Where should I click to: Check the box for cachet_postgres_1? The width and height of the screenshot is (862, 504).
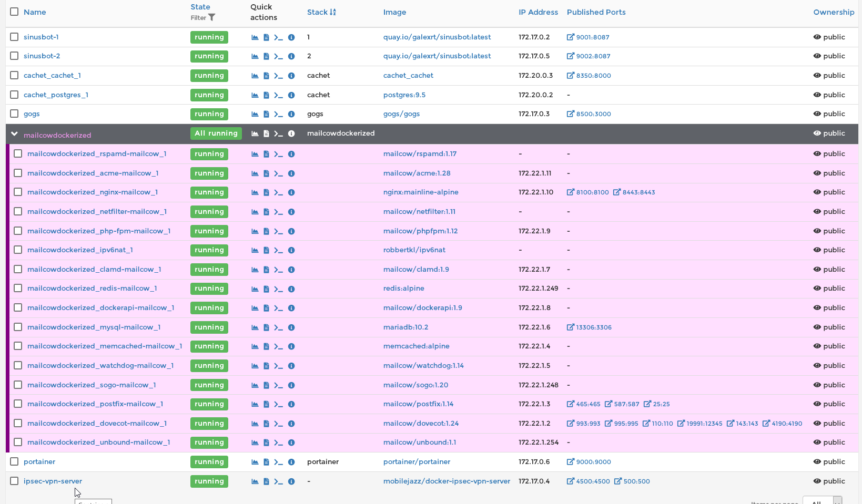click(x=14, y=95)
